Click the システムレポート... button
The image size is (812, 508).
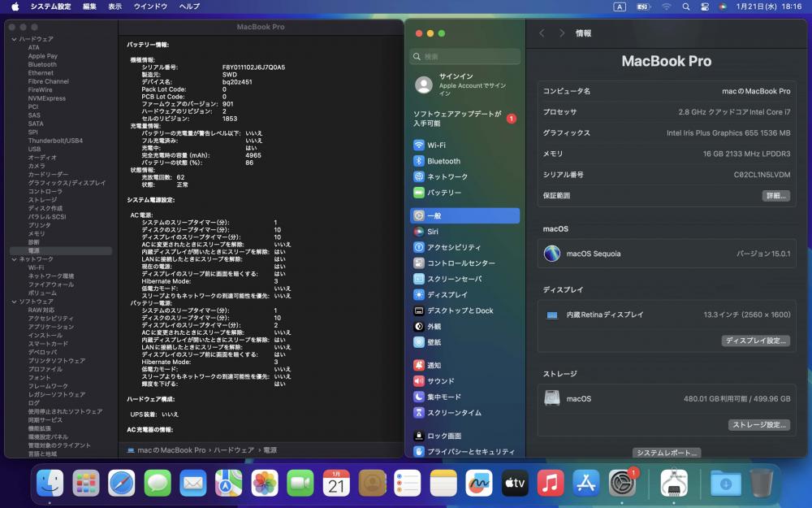(667, 453)
